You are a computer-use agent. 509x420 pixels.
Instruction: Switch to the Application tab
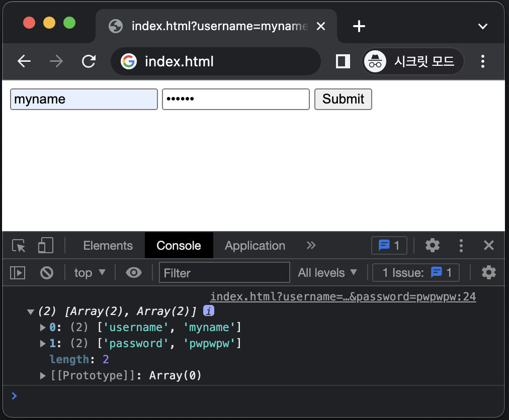[255, 246]
